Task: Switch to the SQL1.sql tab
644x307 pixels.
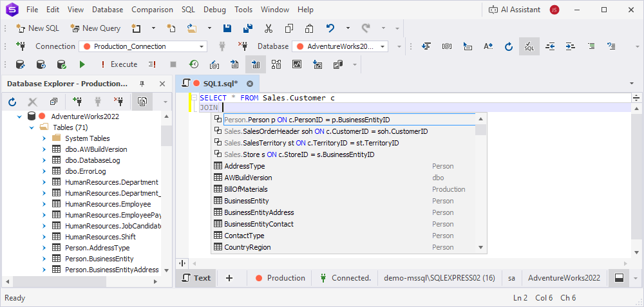Action: 220,84
